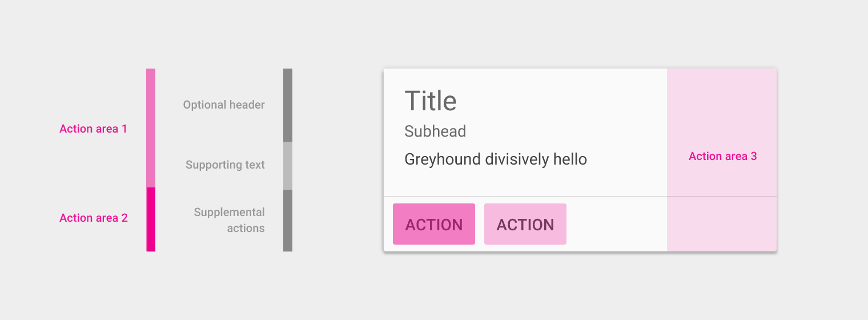Click the lighter second ACTION button

[525, 224]
